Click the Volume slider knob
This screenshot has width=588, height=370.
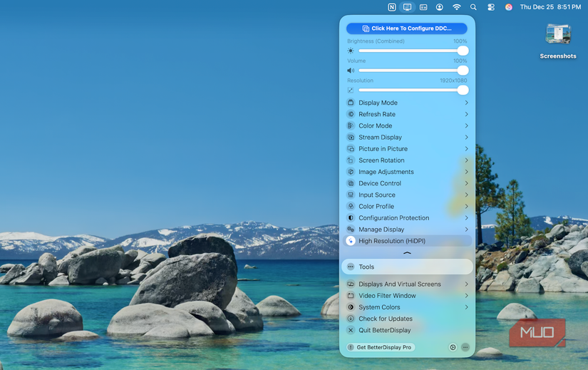point(463,70)
